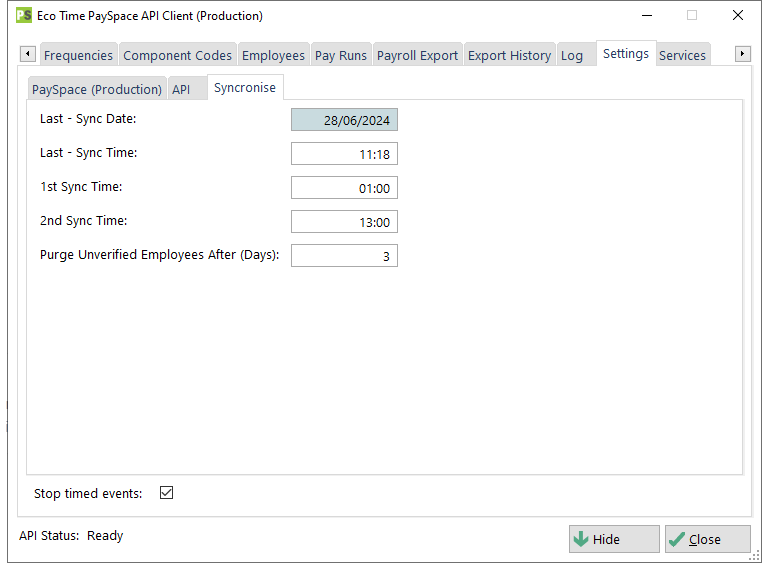Click the resize grip at window corner

click(x=755, y=556)
